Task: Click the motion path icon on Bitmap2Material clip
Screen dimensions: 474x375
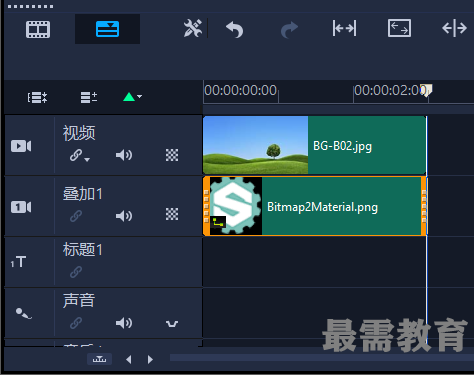Action: pos(218,222)
